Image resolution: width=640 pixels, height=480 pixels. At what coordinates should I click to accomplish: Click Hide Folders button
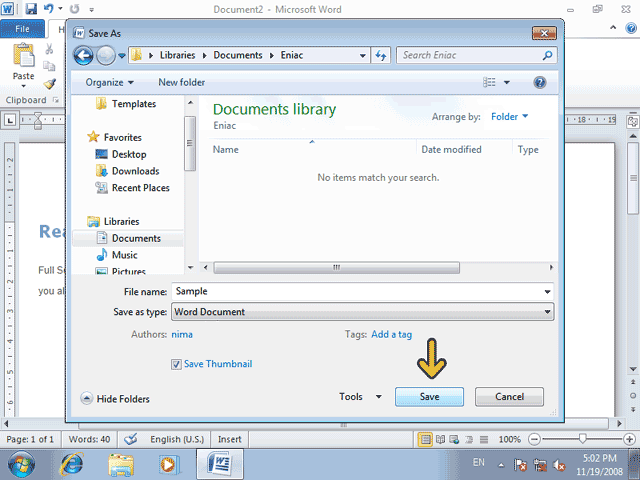click(115, 399)
